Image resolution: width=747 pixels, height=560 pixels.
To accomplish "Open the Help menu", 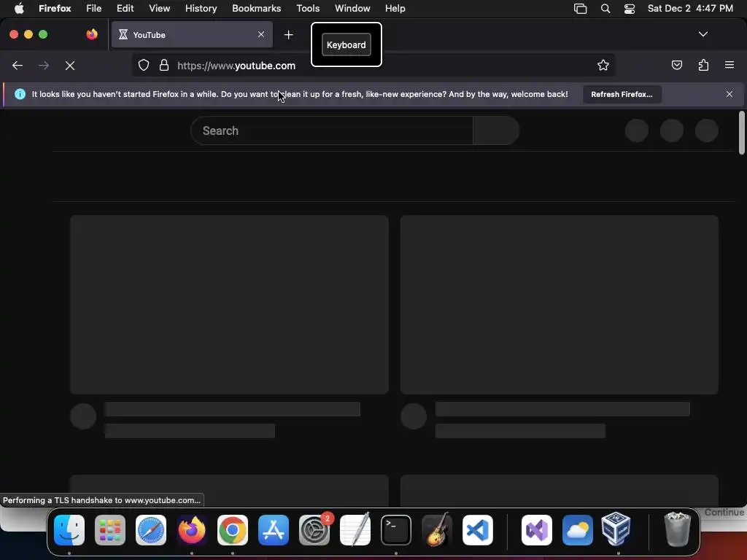I will 395,9.
